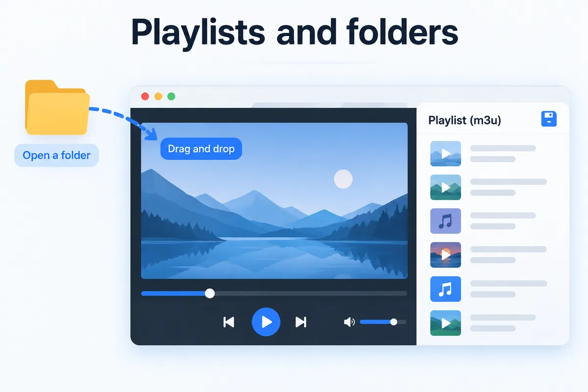
Task: Click the seek bar progress handle
Action: (210, 293)
